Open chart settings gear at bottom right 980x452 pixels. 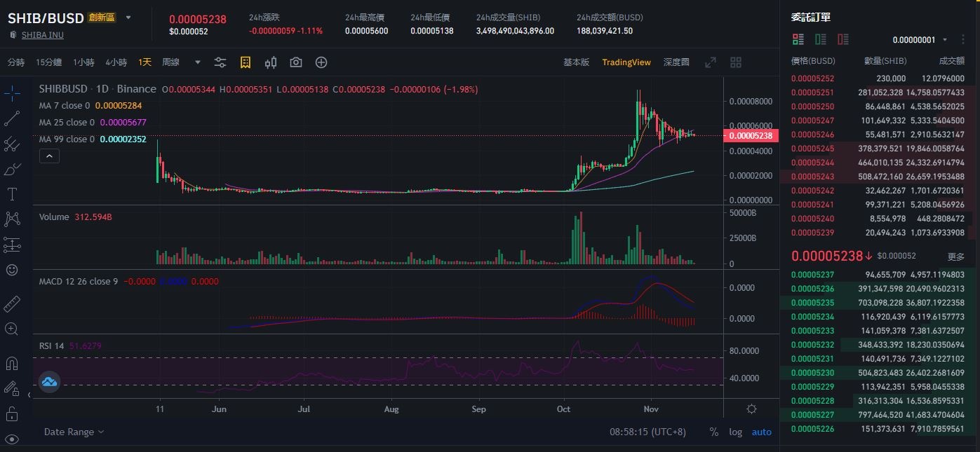(x=752, y=409)
